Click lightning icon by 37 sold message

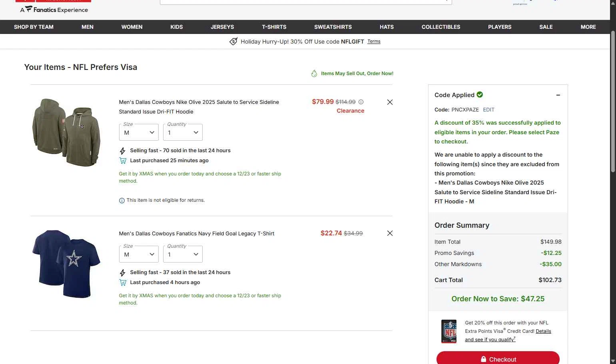click(x=123, y=273)
